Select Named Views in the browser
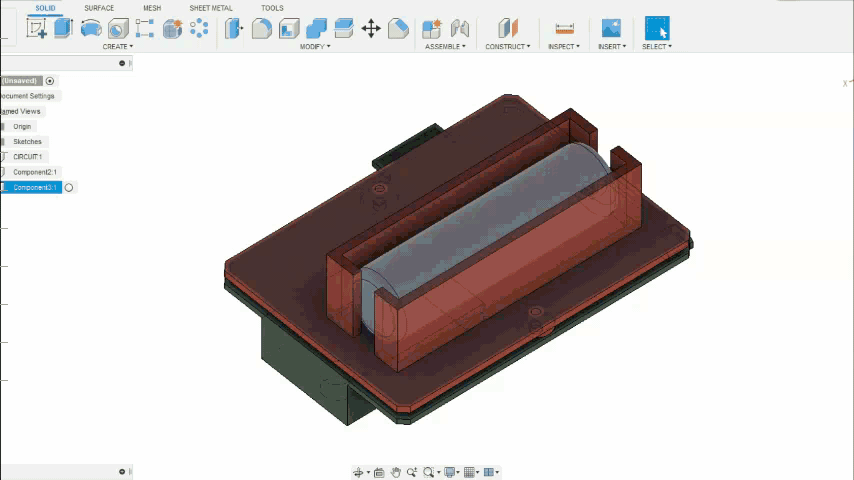Viewport: 854px width, 480px height. pos(21,111)
